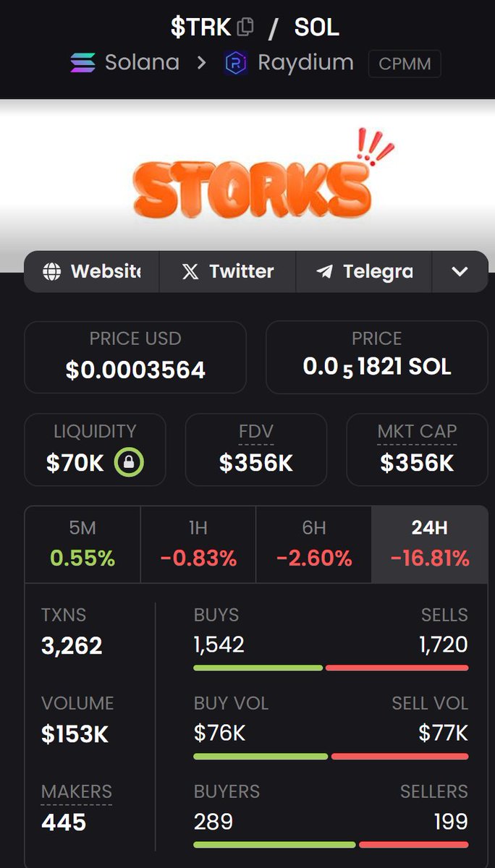
Task: Select the 5M timeframe tab
Action: [82, 544]
